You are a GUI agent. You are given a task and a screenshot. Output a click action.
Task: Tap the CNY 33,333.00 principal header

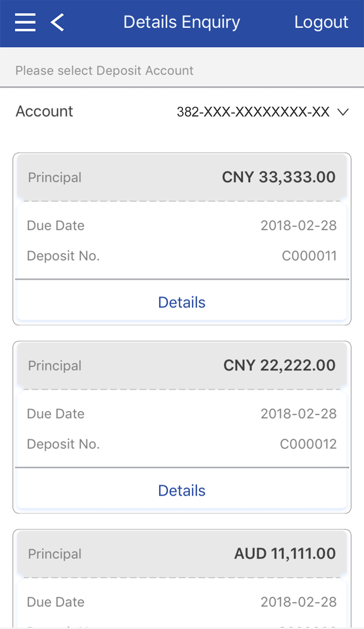coord(278,178)
